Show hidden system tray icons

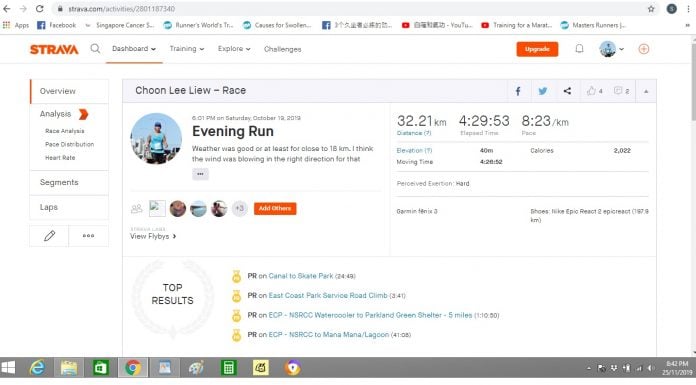click(x=589, y=368)
